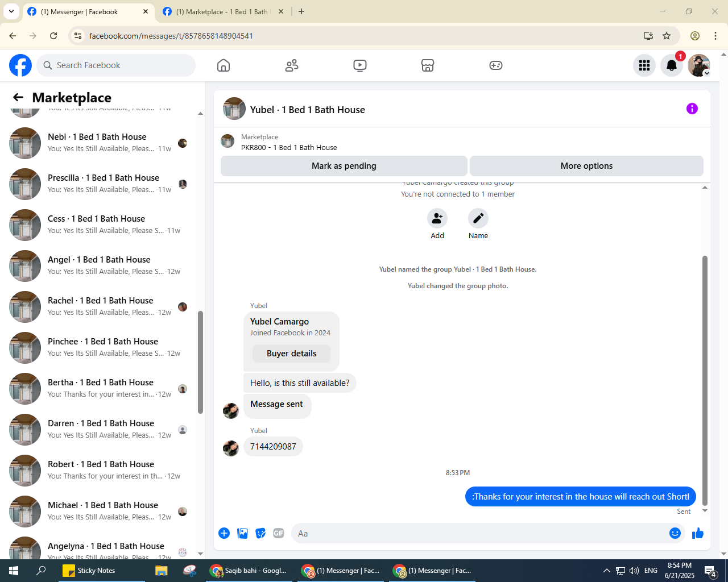Viewport: 728px width, 582px height.
Task: Choose a GIF icon
Action: click(x=279, y=533)
